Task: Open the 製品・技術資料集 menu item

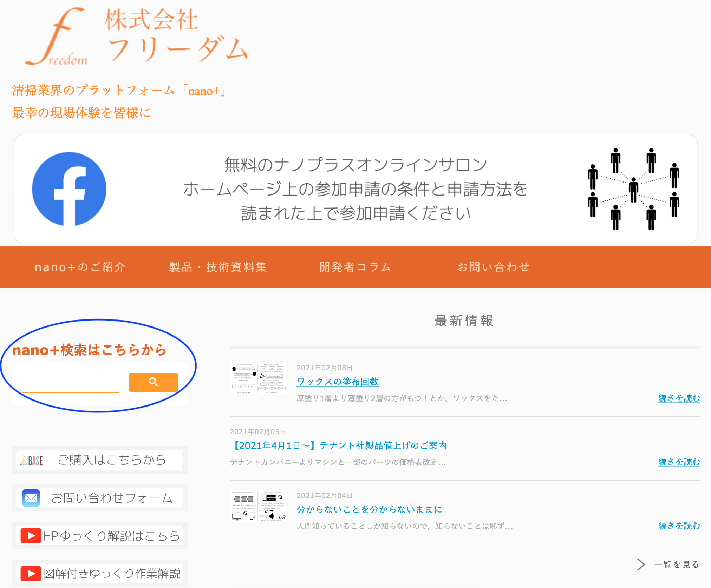Action: pos(218,267)
